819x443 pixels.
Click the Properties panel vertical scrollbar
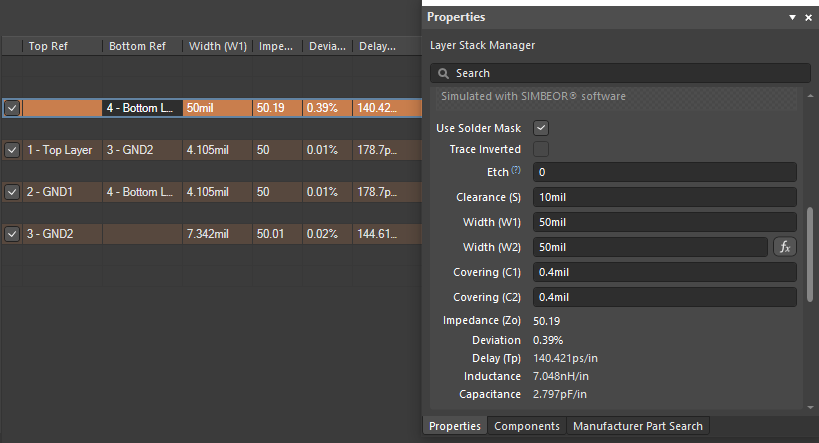point(810,254)
